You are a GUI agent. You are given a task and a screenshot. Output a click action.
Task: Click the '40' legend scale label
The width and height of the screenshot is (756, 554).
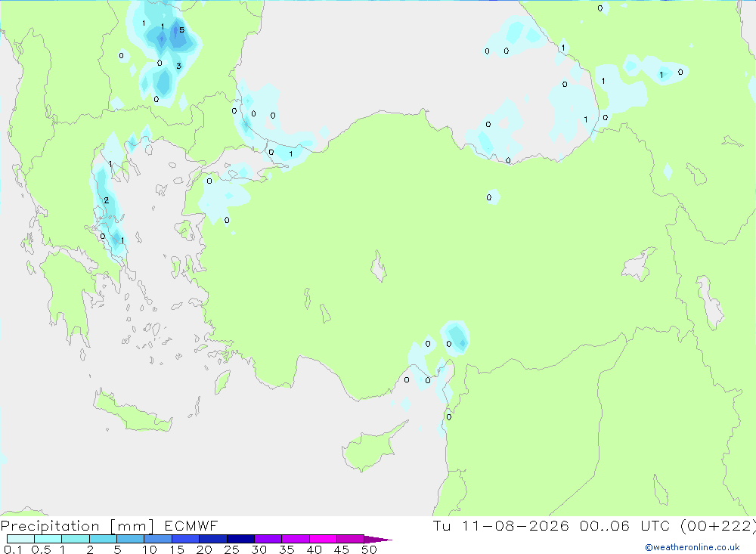click(x=314, y=549)
